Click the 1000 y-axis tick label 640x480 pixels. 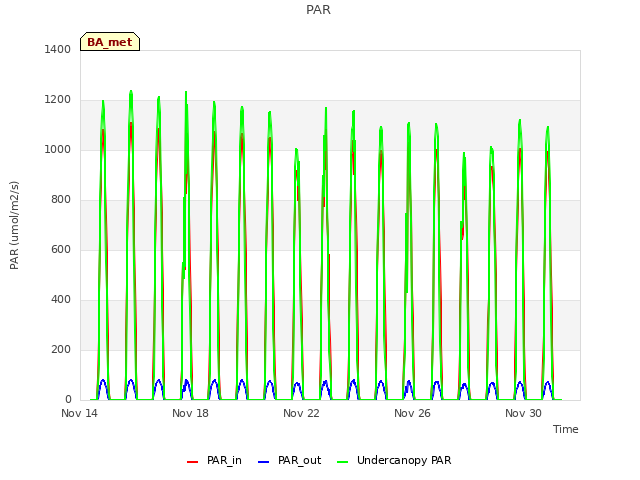(x=58, y=149)
